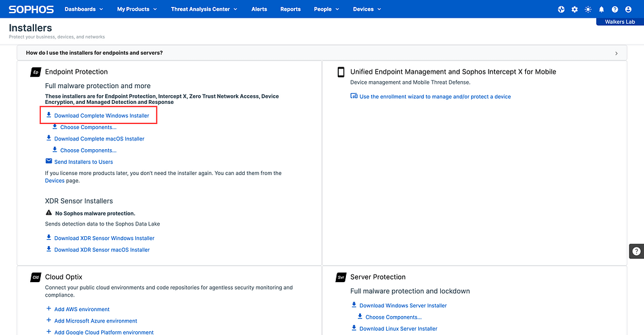Open the account health check icon

561,9
